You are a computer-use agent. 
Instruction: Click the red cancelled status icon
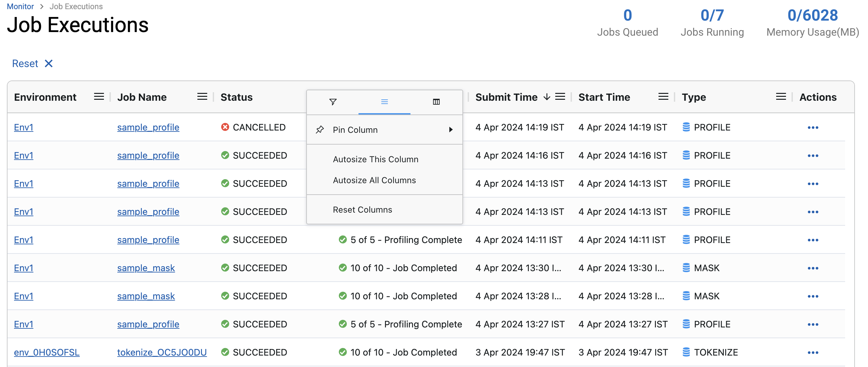tap(225, 127)
